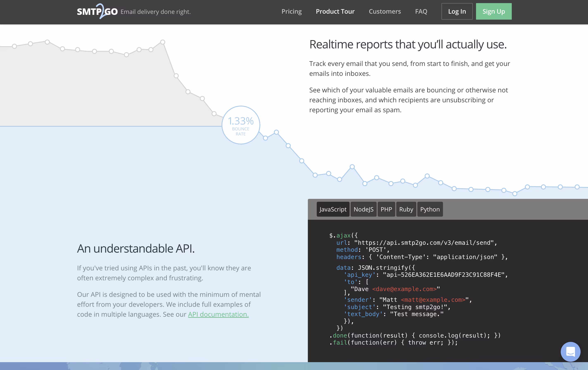Open the Pricing page
The image size is (588, 370).
[x=292, y=12]
